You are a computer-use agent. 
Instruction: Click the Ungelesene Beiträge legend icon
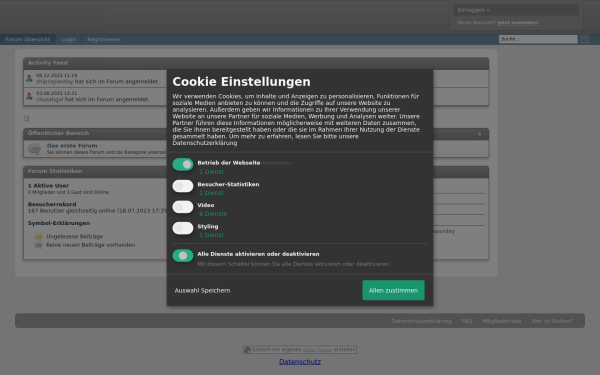pyautogui.click(x=38, y=237)
